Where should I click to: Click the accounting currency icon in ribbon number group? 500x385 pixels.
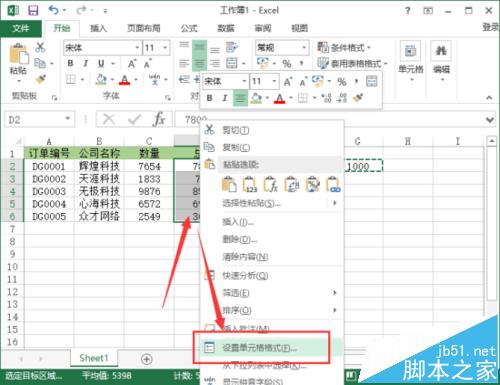pos(263,63)
